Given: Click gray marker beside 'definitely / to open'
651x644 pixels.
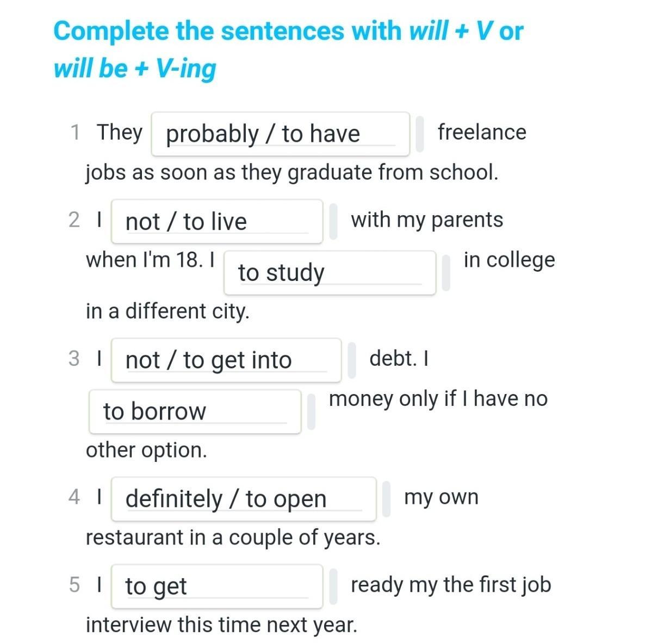Looking at the screenshot, I should click(x=386, y=499).
